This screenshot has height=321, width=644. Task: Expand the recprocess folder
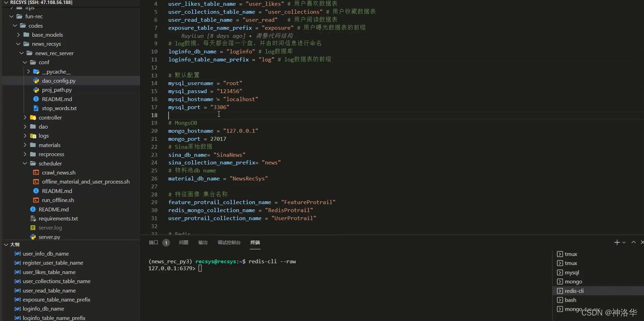[25, 154]
